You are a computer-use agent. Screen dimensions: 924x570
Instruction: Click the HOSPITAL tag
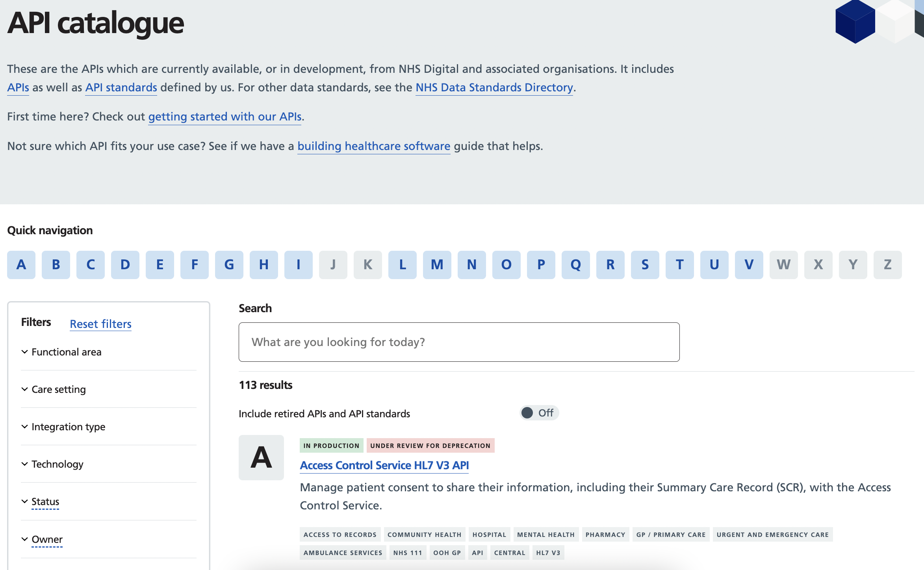pos(490,535)
